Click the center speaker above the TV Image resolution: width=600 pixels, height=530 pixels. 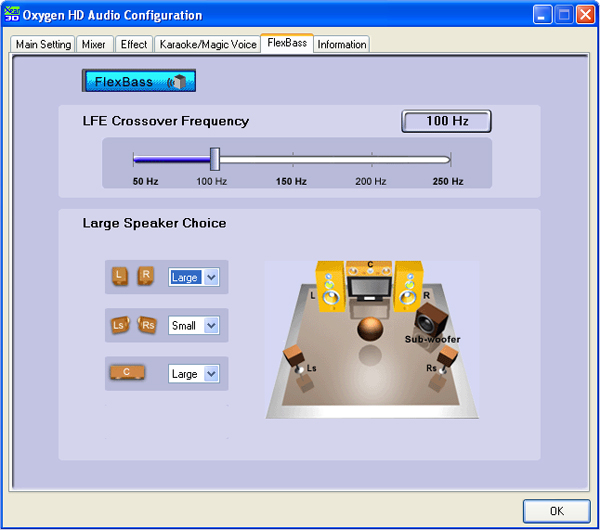point(369,269)
